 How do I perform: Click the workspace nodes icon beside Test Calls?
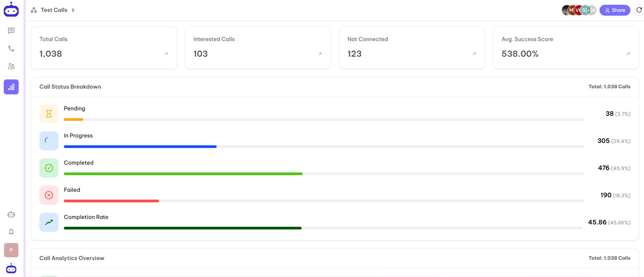[x=34, y=10]
